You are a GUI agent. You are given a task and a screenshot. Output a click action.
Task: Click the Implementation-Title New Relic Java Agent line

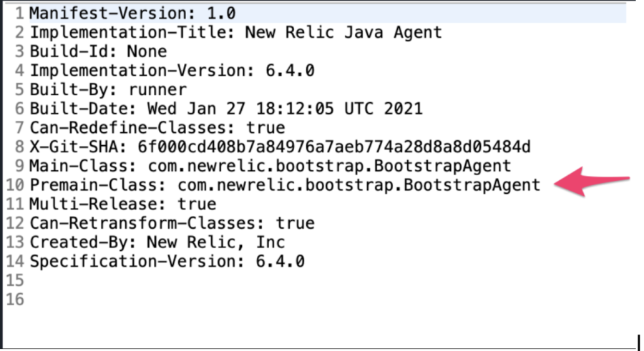pos(235,32)
